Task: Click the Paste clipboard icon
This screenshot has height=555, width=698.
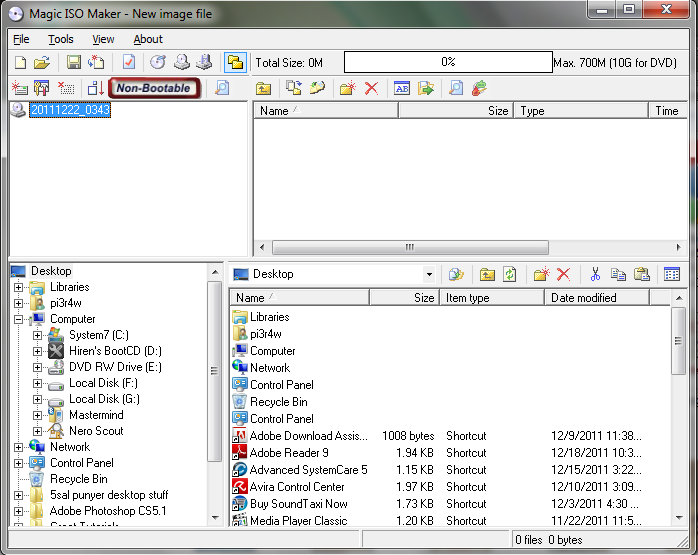Action: (x=641, y=274)
